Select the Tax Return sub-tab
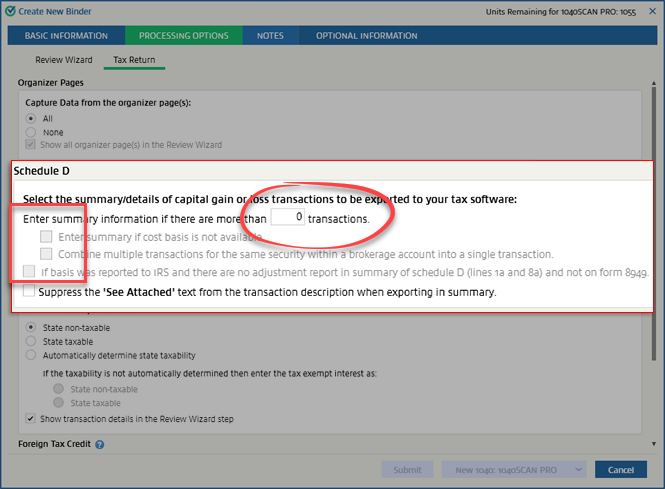This screenshot has height=489, width=665. pos(134,60)
